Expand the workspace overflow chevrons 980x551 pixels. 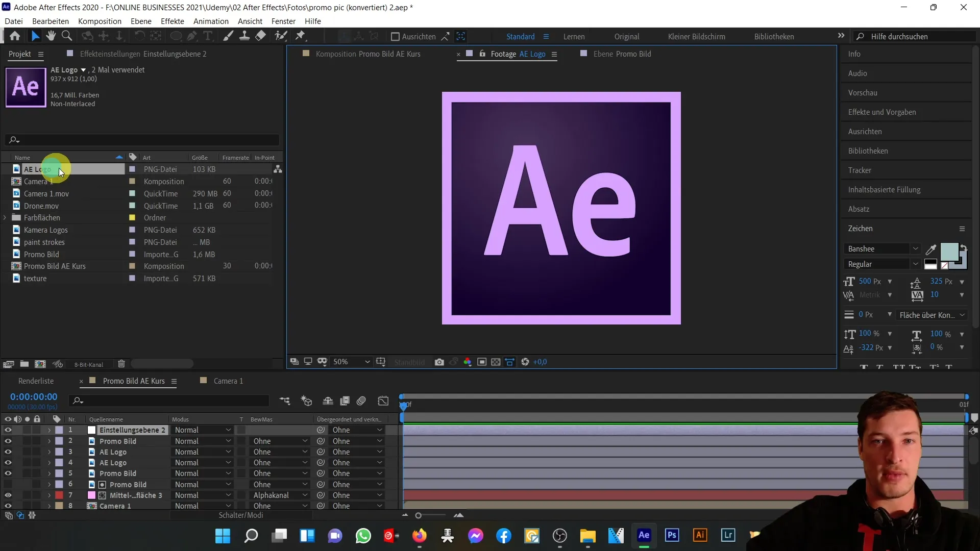[841, 36]
